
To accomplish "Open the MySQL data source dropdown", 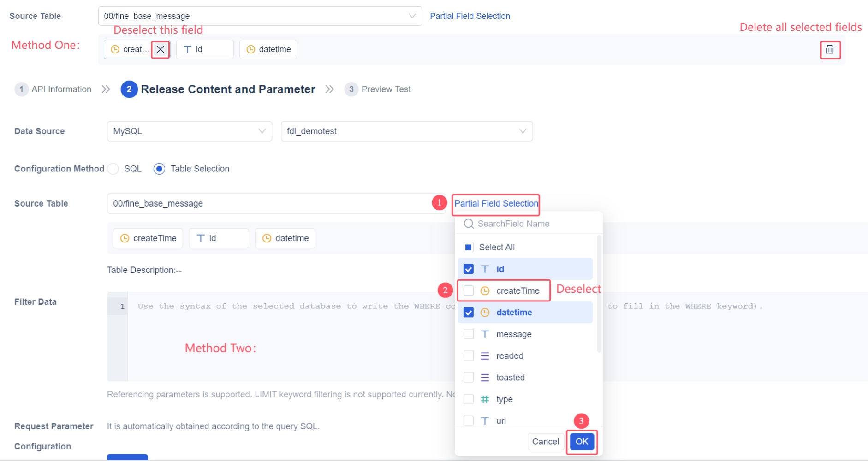I will 190,131.
